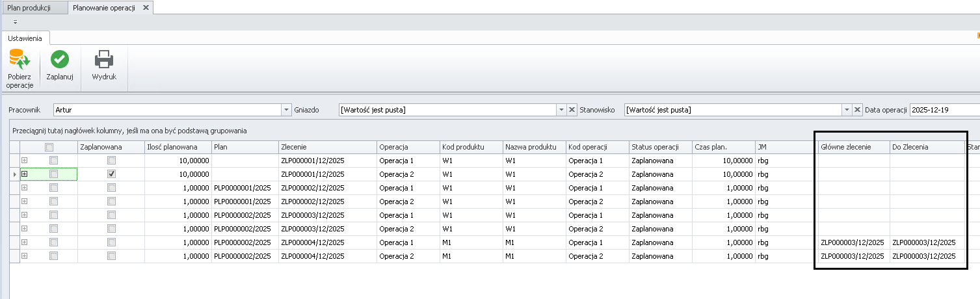Open the Pracownik dropdown list
Screen dimensions: 980x299
[x=287, y=110]
